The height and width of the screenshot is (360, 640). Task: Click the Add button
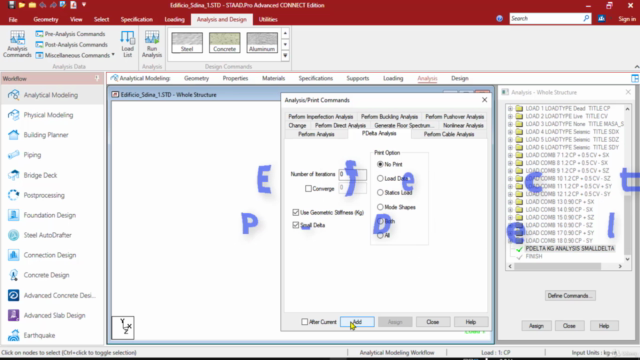click(357, 322)
